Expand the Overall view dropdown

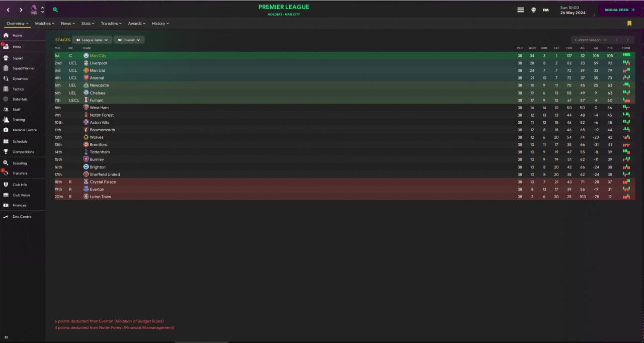(129, 40)
